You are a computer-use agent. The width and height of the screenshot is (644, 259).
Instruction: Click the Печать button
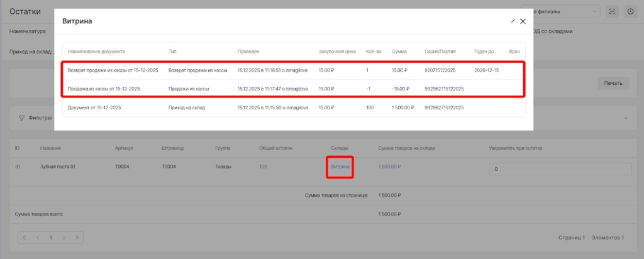tap(613, 83)
